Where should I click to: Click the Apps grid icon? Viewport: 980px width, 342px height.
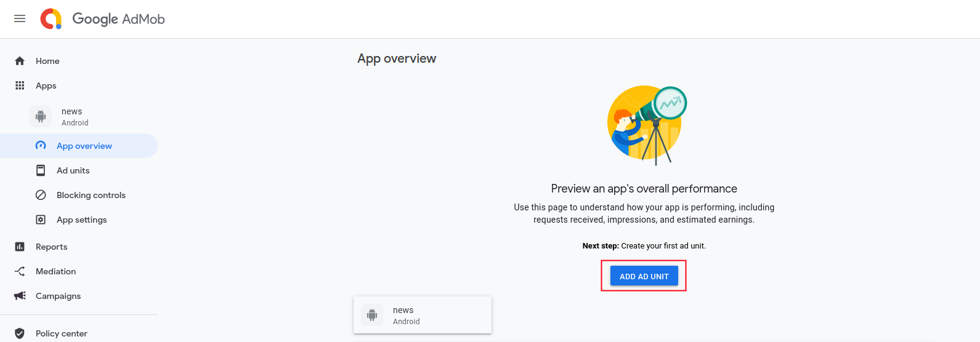pos(20,85)
